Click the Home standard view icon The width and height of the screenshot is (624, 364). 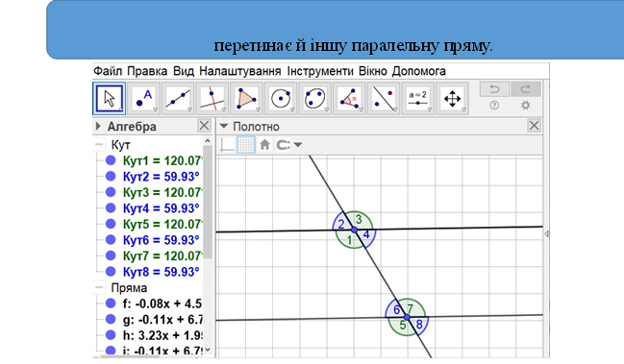tap(264, 145)
